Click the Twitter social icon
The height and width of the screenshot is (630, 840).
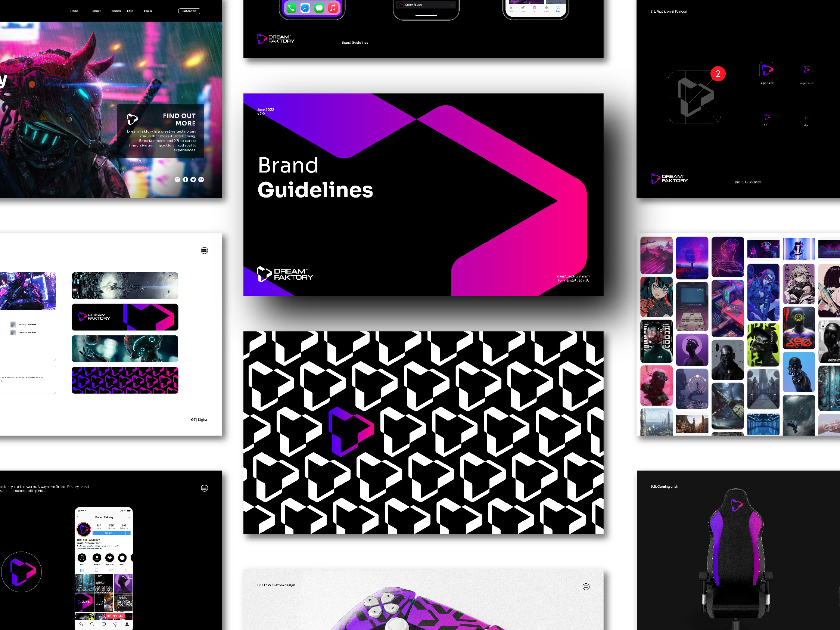(x=193, y=180)
